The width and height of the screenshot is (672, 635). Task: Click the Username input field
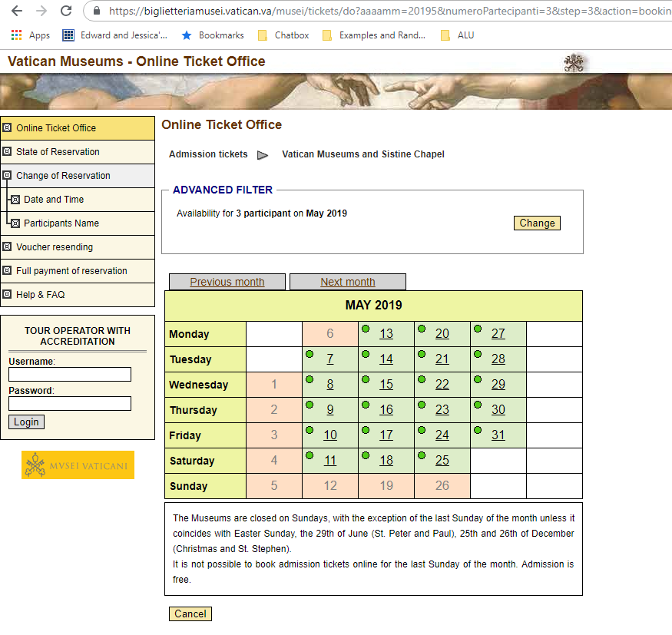pyautogui.click(x=70, y=374)
